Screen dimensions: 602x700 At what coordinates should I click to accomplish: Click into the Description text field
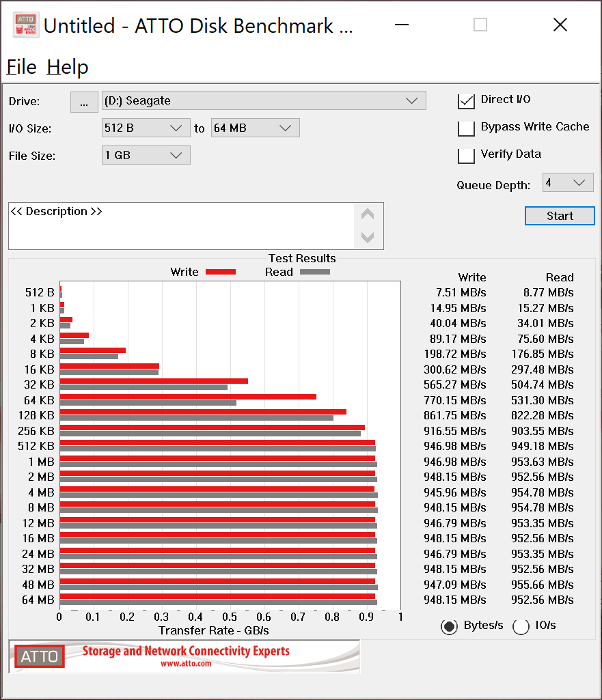(x=181, y=226)
